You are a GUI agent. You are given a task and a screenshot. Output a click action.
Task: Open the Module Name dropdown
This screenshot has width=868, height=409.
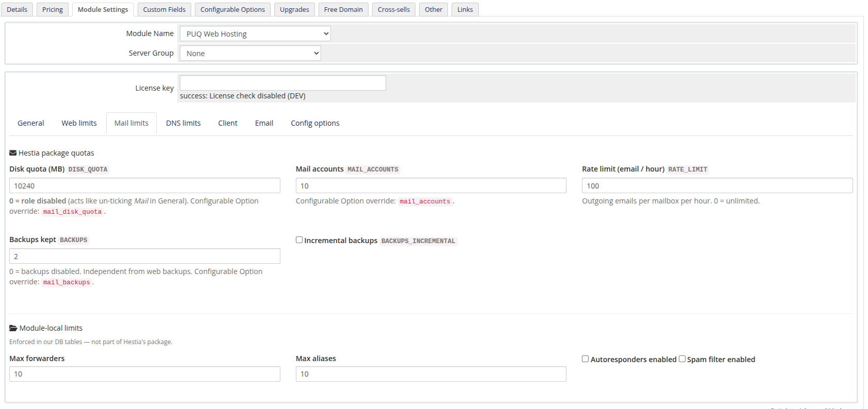click(x=255, y=34)
